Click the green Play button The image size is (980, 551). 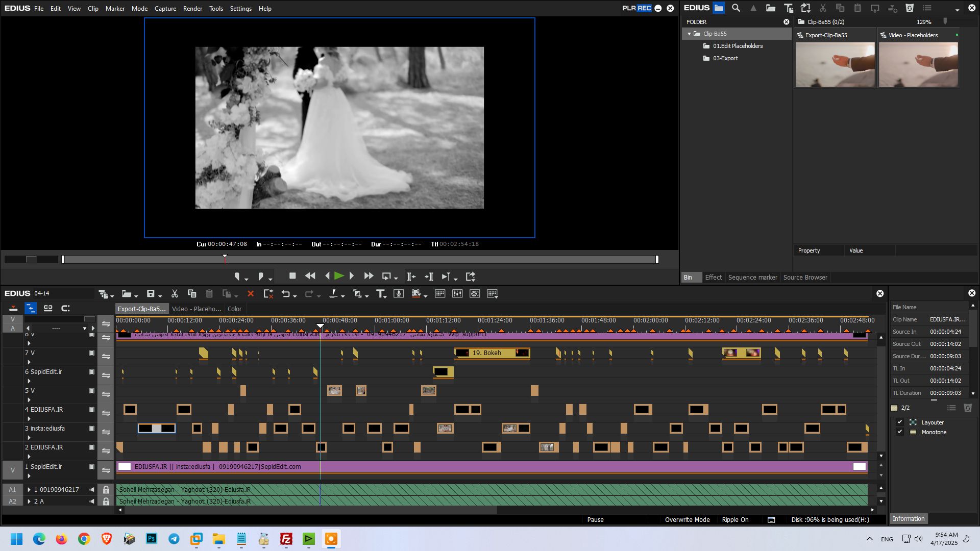(x=339, y=276)
